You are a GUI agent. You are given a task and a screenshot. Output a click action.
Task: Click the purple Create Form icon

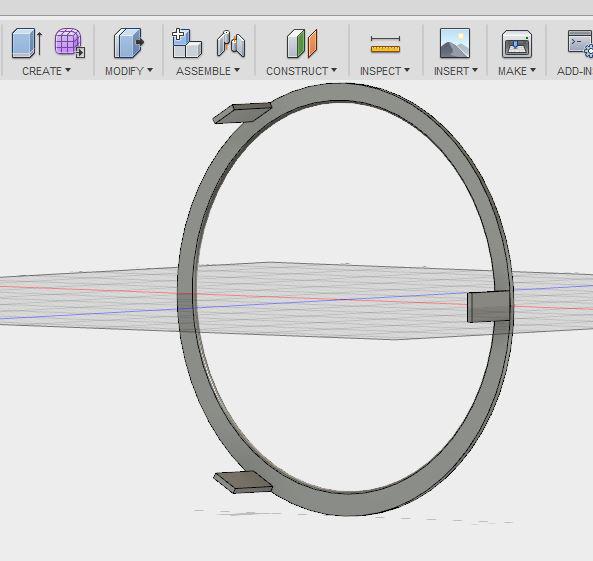point(70,43)
